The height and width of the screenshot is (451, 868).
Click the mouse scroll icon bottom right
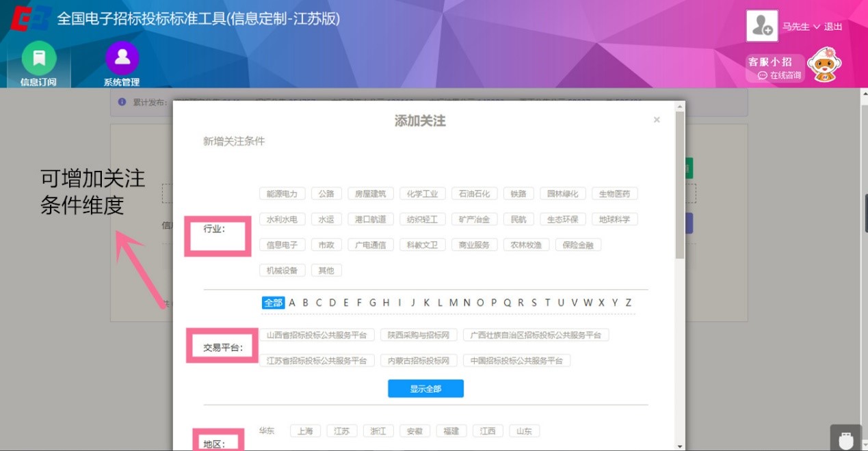coord(846,438)
